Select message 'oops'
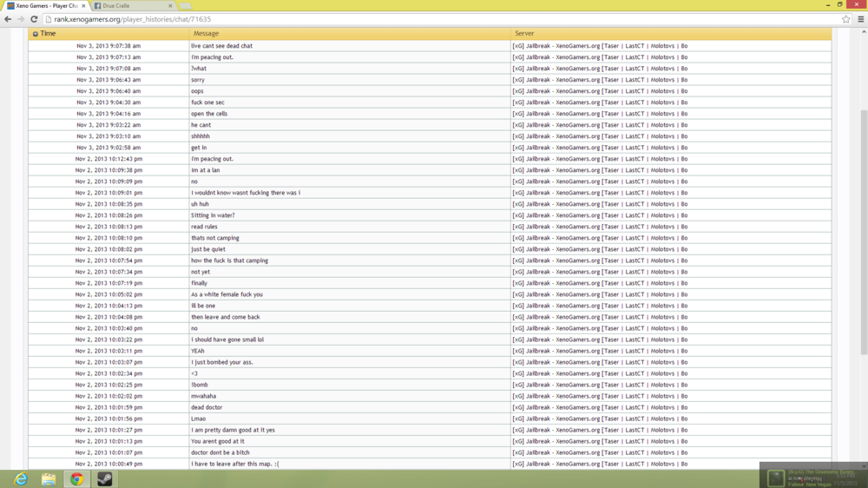 point(197,91)
